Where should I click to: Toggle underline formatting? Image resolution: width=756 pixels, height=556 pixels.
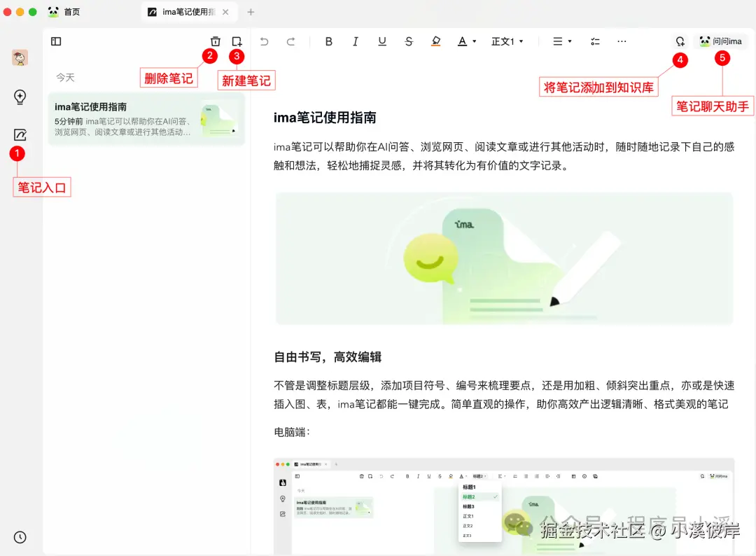pos(382,41)
